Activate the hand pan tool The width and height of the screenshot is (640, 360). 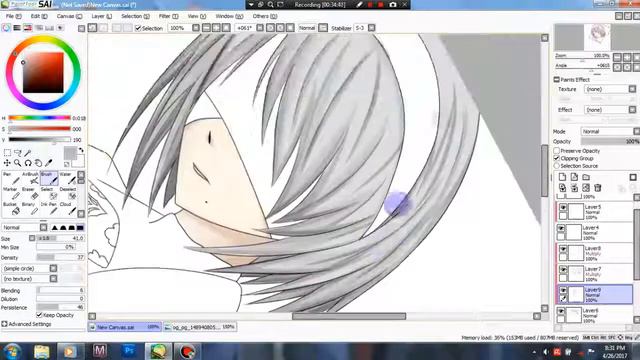click(38, 163)
